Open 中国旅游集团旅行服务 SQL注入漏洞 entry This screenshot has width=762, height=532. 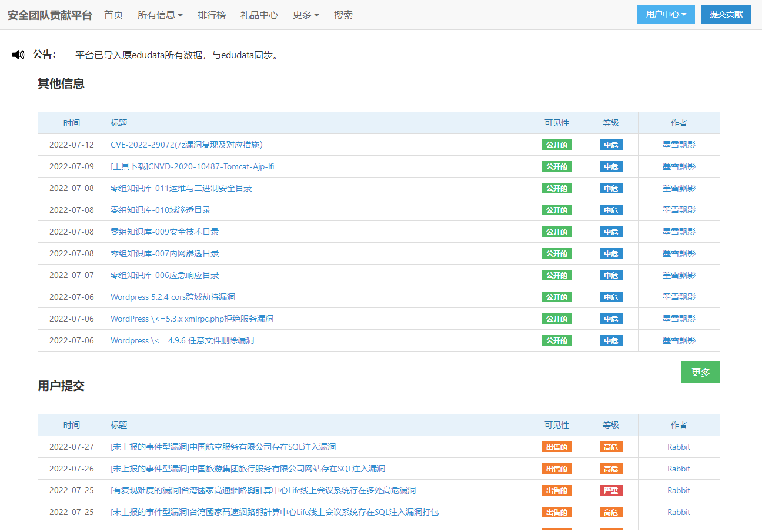[x=248, y=469]
